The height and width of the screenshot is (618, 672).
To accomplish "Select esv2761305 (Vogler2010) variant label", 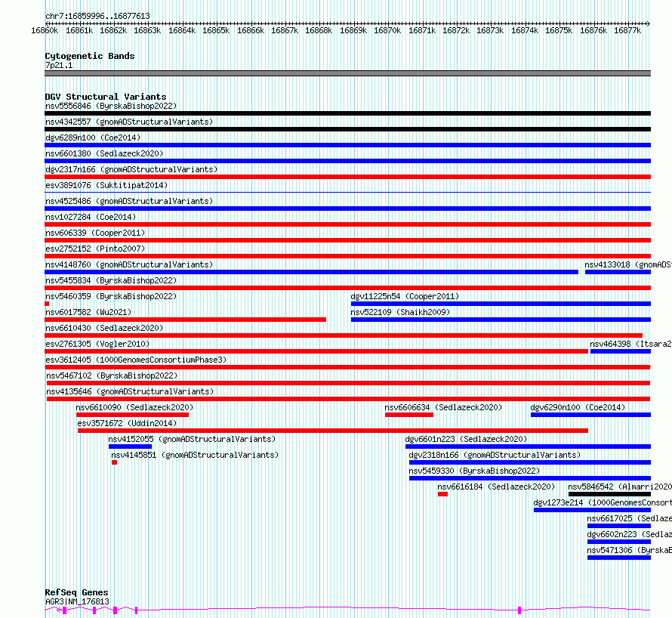I will [x=97, y=344].
